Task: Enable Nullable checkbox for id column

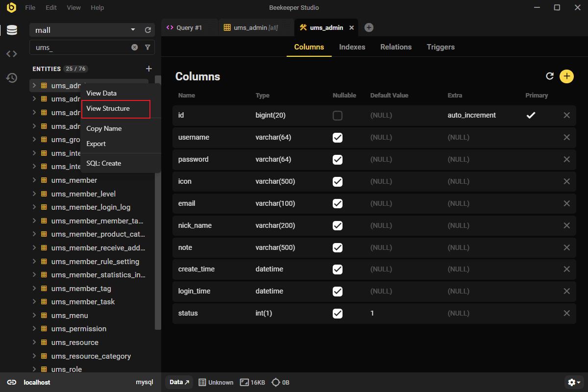Action: coord(337,116)
